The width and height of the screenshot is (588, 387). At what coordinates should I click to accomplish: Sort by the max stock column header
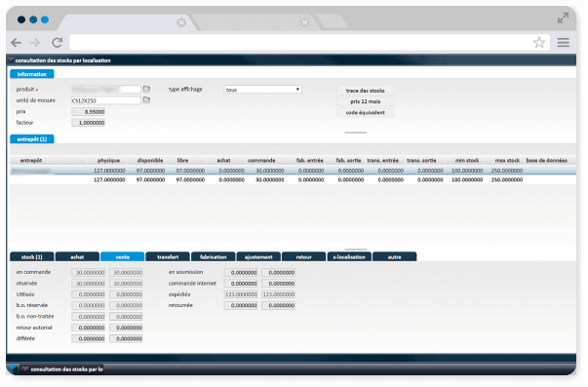(x=507, y=160)
